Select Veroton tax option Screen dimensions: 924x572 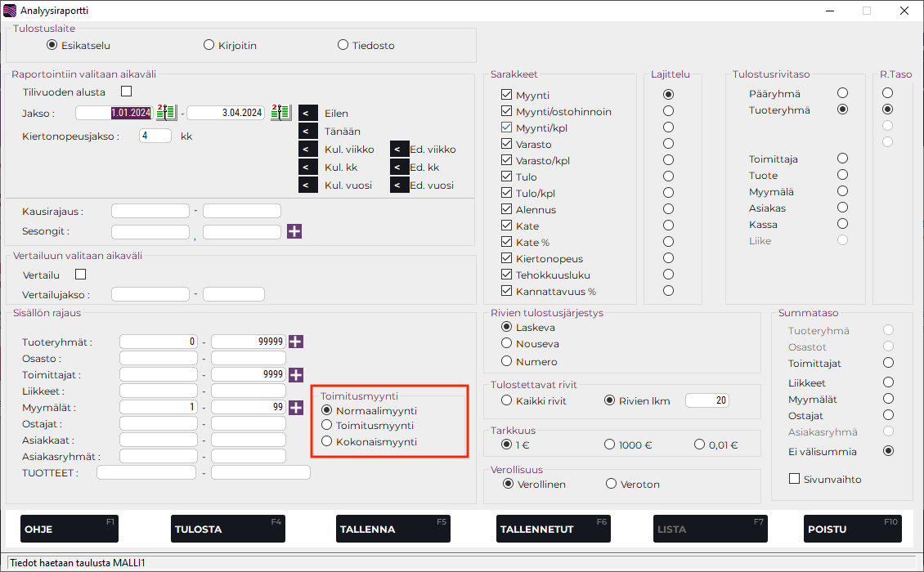coord(611,484)
